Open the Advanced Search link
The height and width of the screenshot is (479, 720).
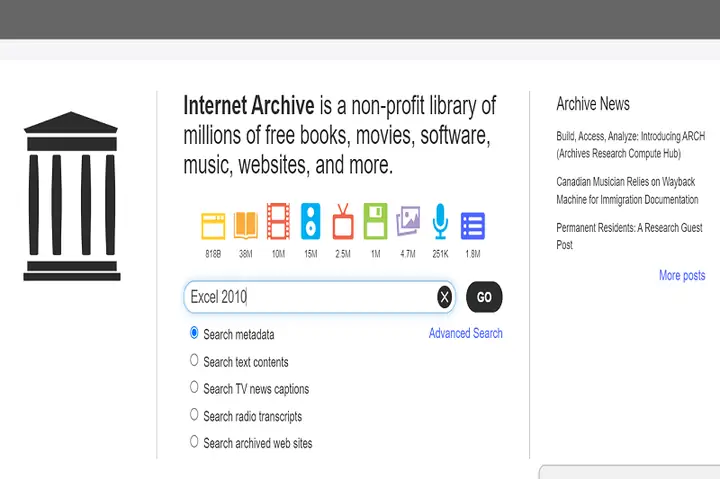(466, 333)
